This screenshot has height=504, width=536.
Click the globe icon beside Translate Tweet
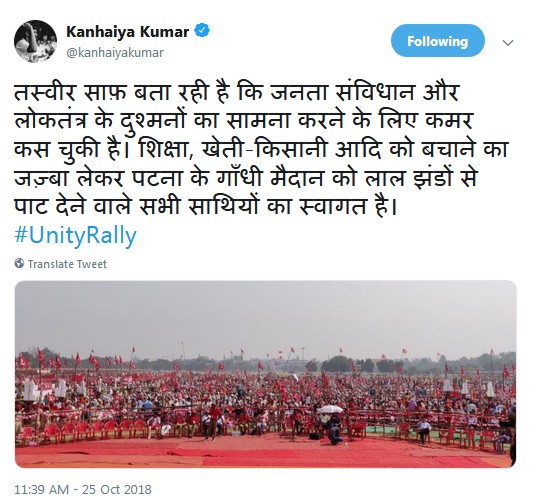[19, 263]
